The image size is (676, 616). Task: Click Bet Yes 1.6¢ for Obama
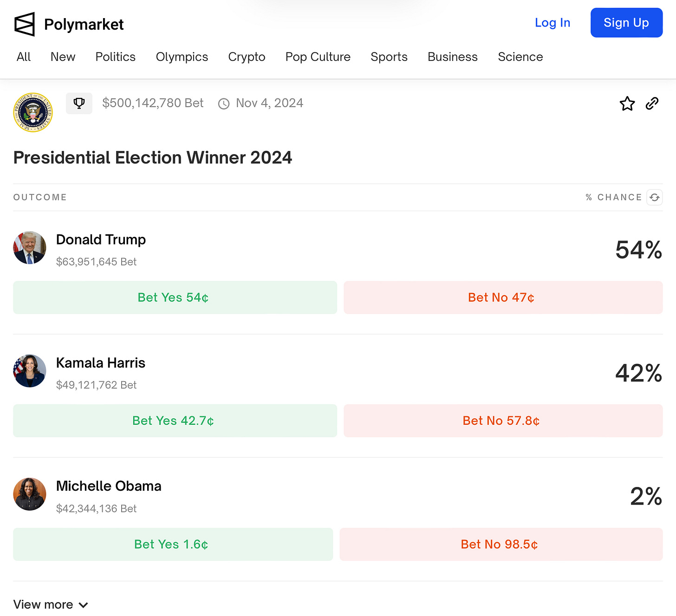pyautogui.click(x=173, y=544)
